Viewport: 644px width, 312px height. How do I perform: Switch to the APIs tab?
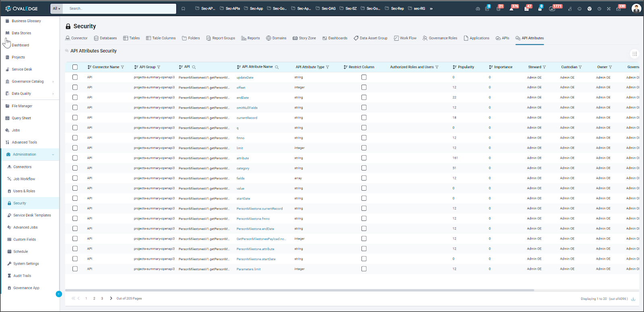503,38
